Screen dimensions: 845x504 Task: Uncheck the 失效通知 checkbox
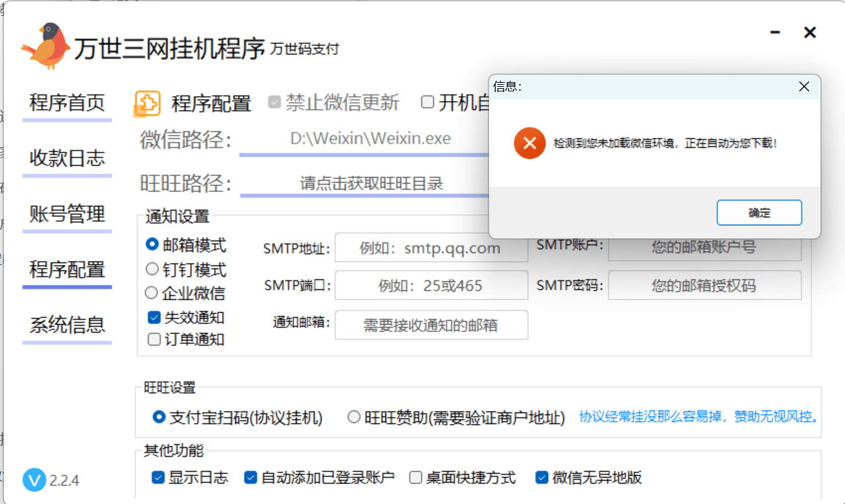click(186, 317)
